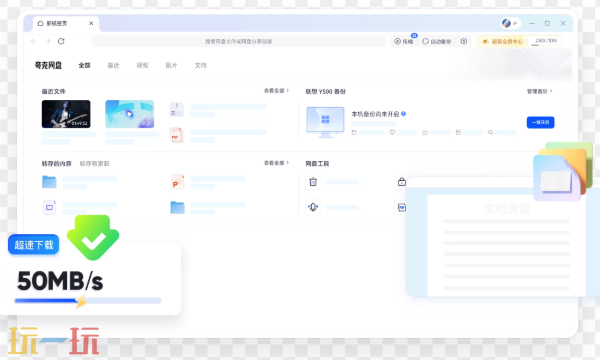Go back with the left arrow

coord(34,41)
